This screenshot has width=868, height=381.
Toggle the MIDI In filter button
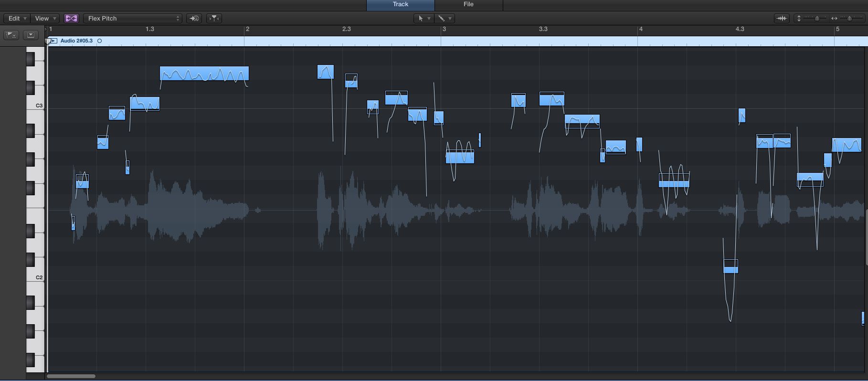point(214,18)
